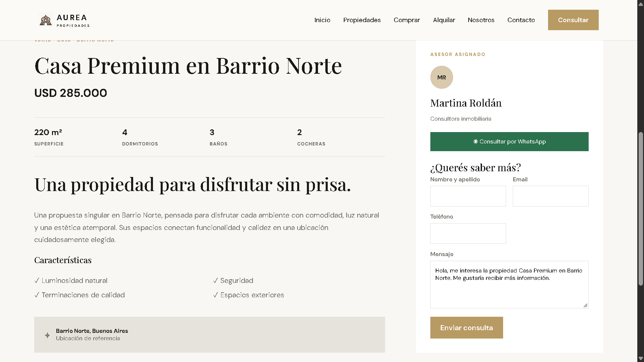Open the Contacto page

521,20
